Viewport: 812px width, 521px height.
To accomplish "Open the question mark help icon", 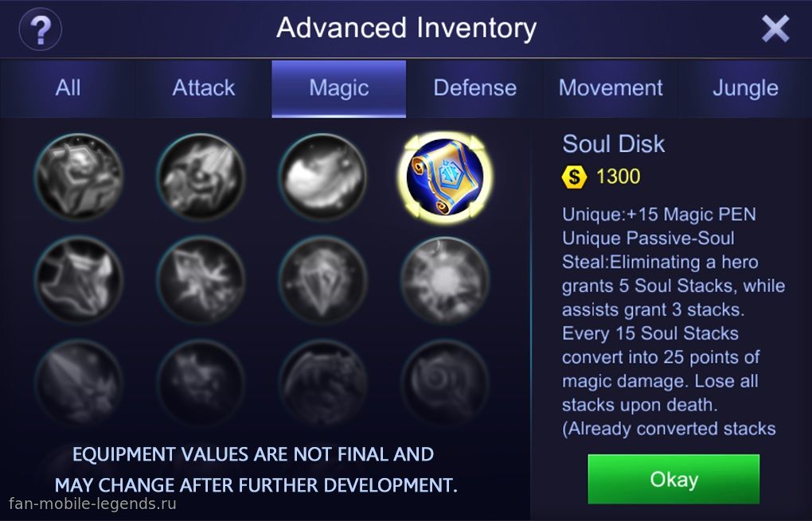I will tap(41, 29).
